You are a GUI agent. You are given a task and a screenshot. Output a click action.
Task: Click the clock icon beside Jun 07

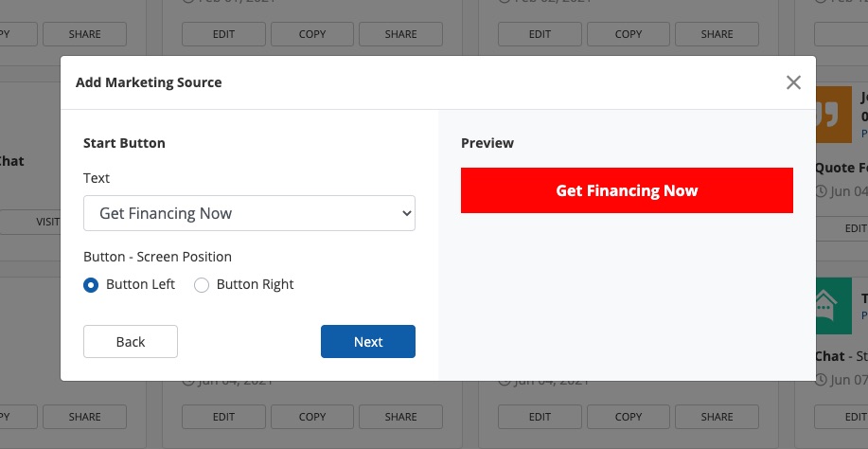click(x=821, y=379)
